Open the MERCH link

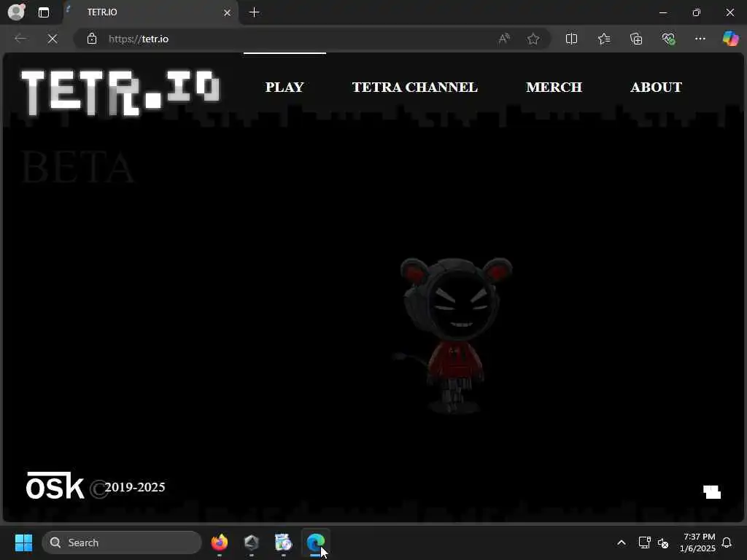(x=554, y=87)
